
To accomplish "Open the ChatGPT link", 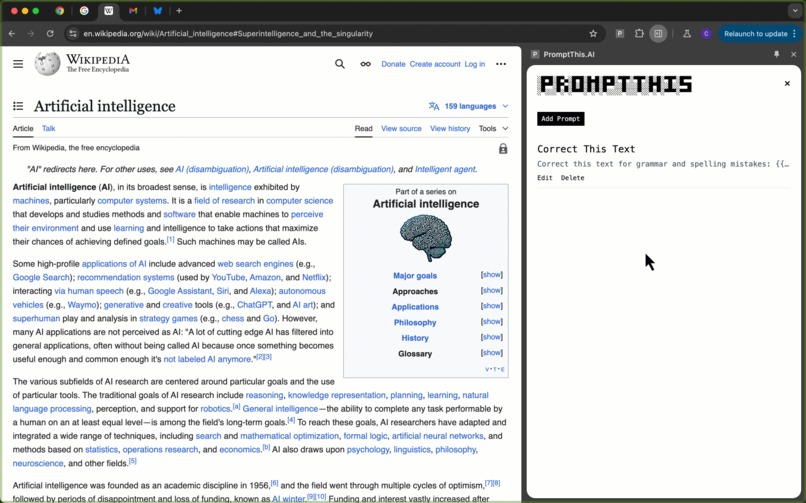I will pyautogui.click(x=254, y=305).
